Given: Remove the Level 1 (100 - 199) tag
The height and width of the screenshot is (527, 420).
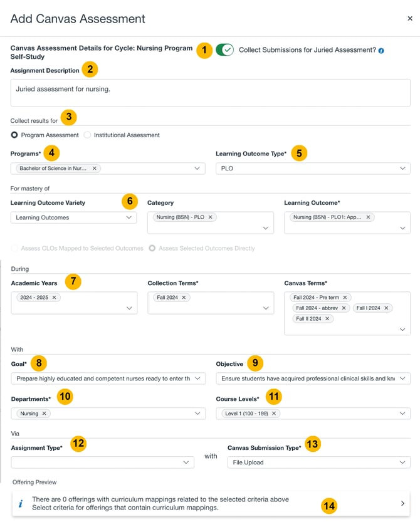Looking at the screenshot, I should point(275,414).
